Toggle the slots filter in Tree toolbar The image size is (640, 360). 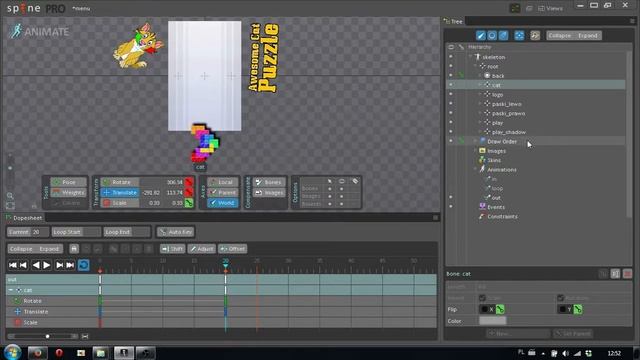(492, 36)
